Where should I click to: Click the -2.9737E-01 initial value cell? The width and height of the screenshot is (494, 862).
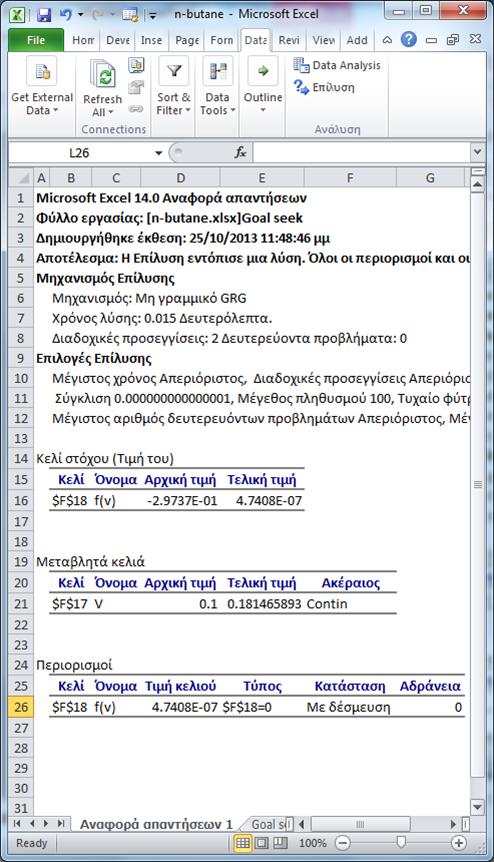click(182, 501)
